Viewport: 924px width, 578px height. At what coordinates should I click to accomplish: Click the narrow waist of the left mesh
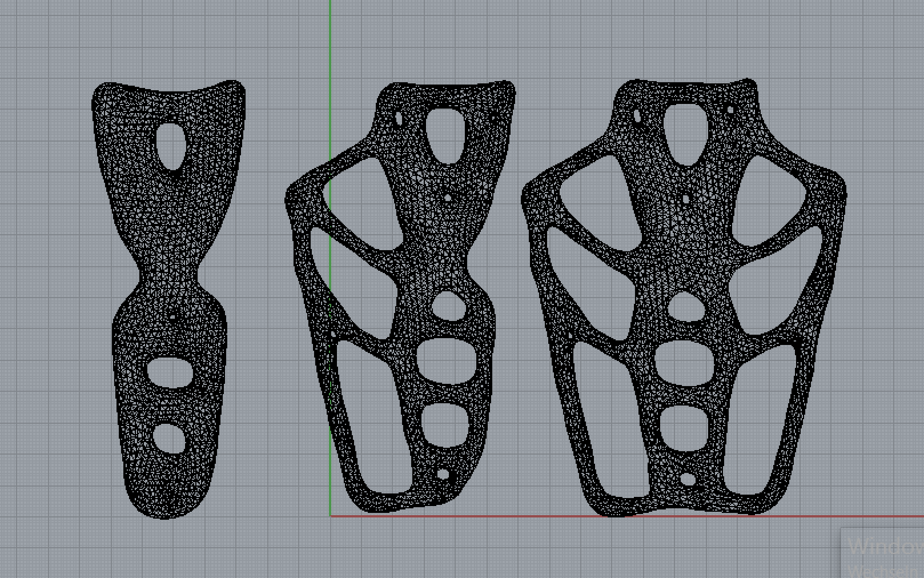coord(170,280)
